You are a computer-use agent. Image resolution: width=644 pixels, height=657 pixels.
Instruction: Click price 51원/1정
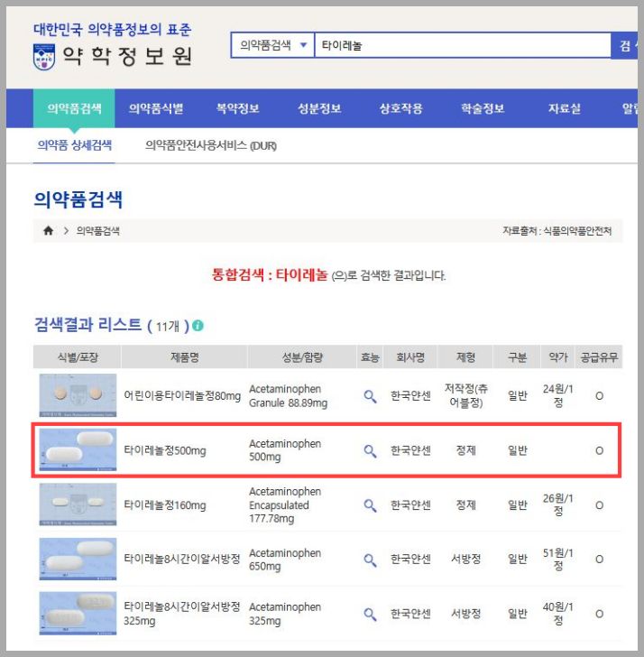pyautogui.click(x=557, y=560)
